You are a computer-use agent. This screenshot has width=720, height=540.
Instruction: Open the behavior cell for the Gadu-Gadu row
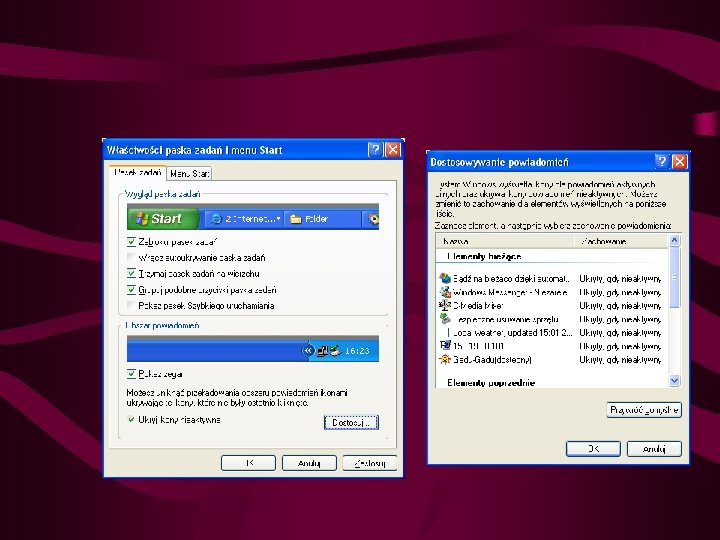click(x=620, y=360)
